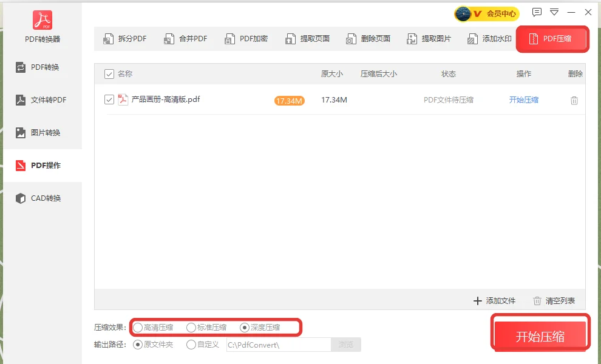Click the 原大小 column header

tap(332, 74)
